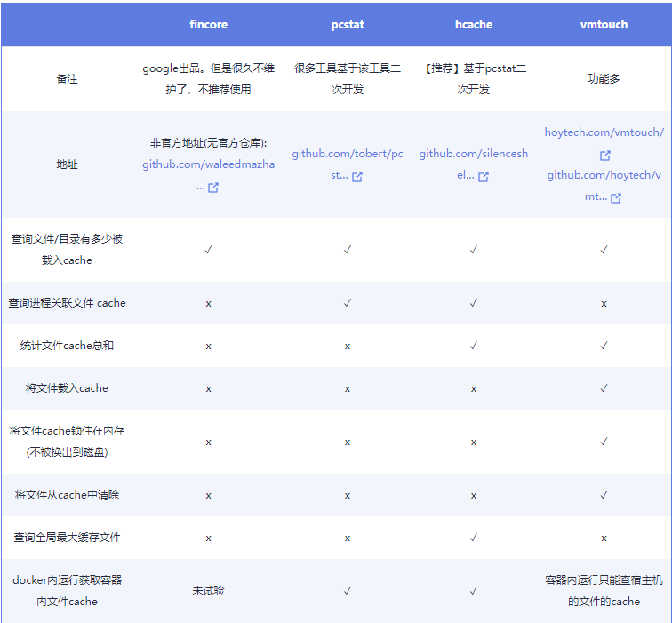Click row label '统计文件cache总和'
672x623 pixels.
(x=67, y=346)
